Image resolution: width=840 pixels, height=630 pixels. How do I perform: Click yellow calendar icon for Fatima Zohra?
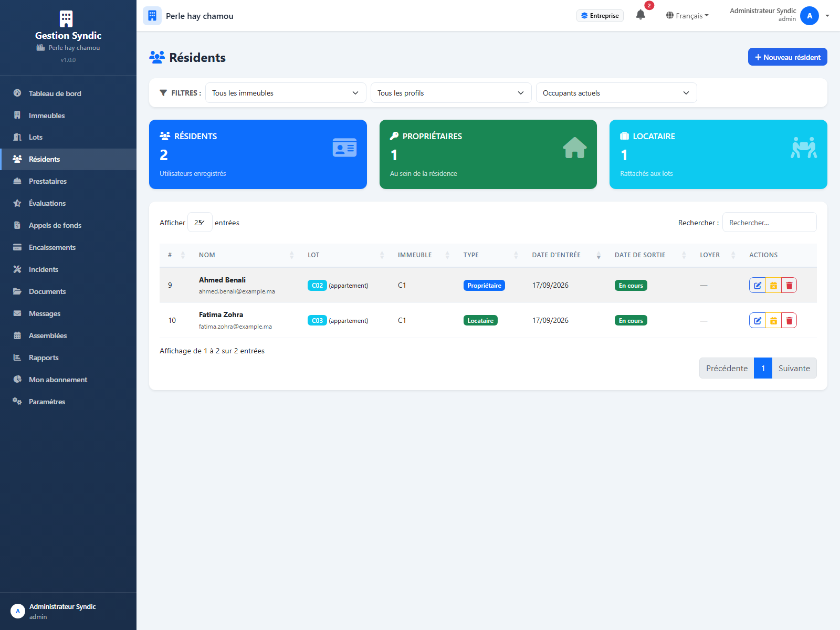pyautogui.click(x=773, y=320)
